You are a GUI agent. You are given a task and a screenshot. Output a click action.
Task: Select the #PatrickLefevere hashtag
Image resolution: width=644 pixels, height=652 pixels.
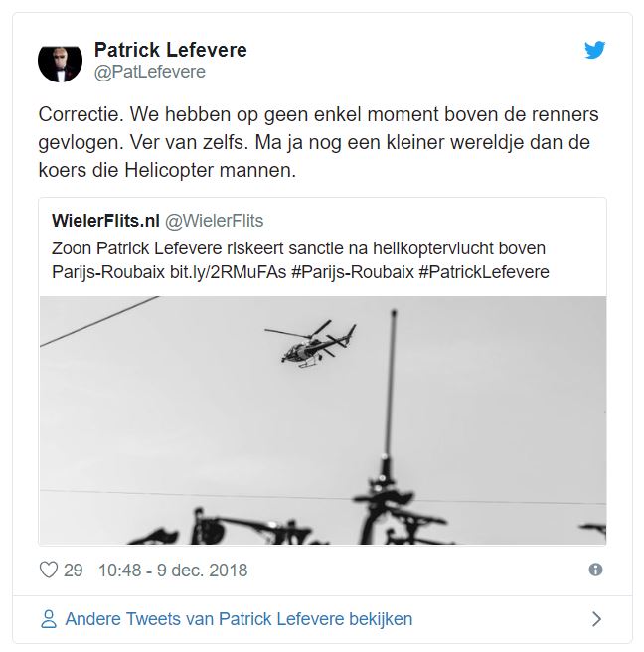click(484, 272)
